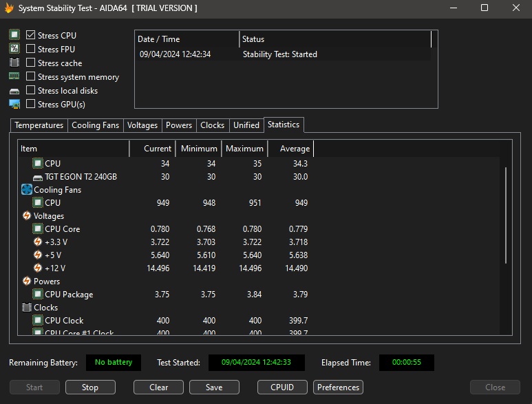Viewport: 532px width, 404px height.
Task: Click the Date / Time log column header
Action: click(x=187, y=39)
